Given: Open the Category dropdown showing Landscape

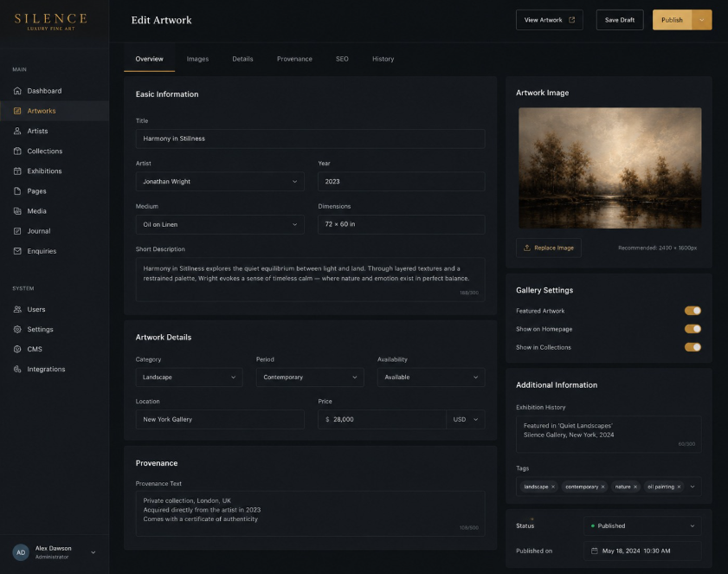Looking at the screenshot, I should tap(189, 377).
